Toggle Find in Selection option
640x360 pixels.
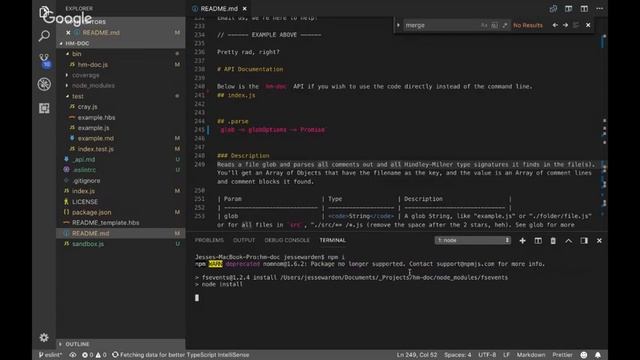576,25
